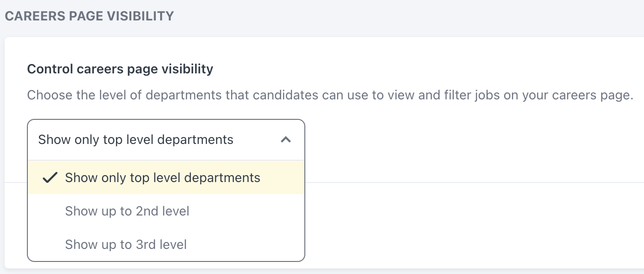Click the white settings card background
The height and width of the screenshot is (274, 644).
[464, 209]
